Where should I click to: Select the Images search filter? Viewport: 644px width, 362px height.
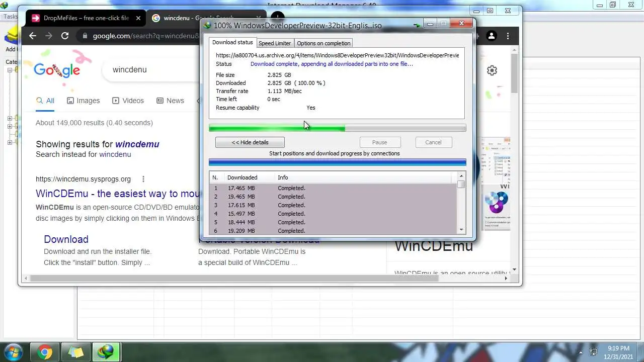tap(84, 101)
